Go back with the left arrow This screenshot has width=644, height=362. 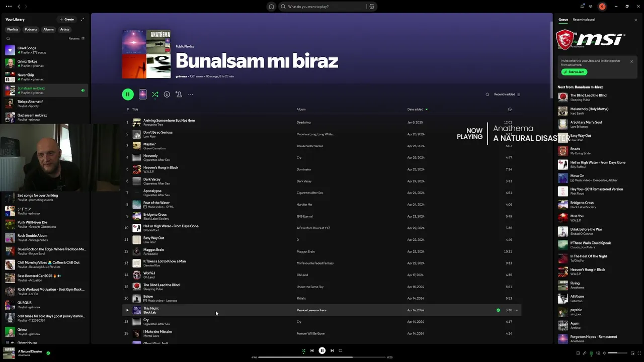tap(19, 7)
